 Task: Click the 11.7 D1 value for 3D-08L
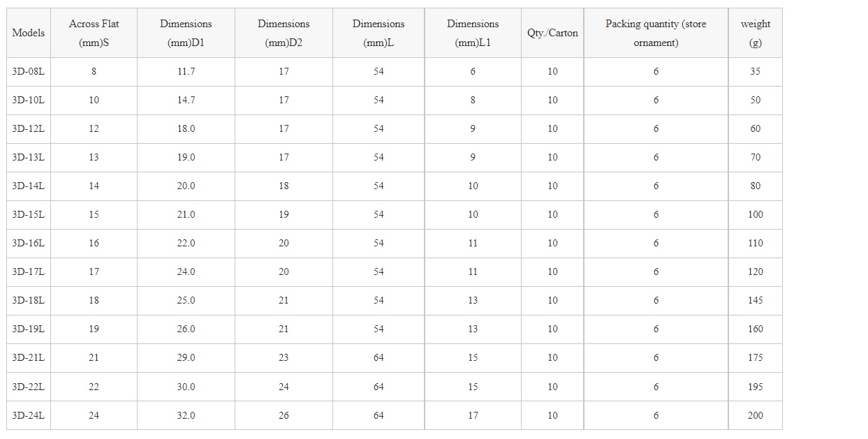186,71
